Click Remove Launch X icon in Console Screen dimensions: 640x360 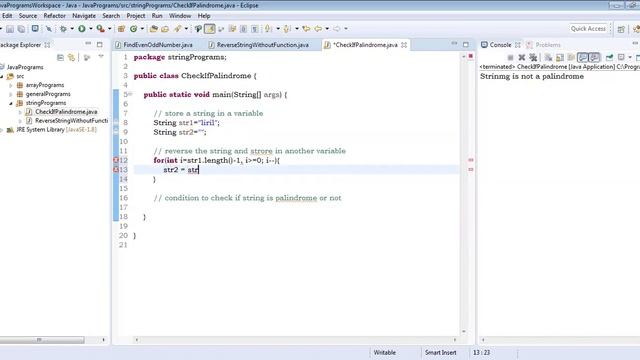[522, 58]
